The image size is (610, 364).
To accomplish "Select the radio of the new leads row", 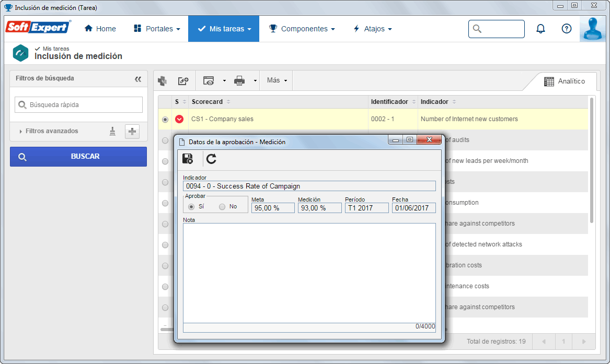I will point(165,161).
